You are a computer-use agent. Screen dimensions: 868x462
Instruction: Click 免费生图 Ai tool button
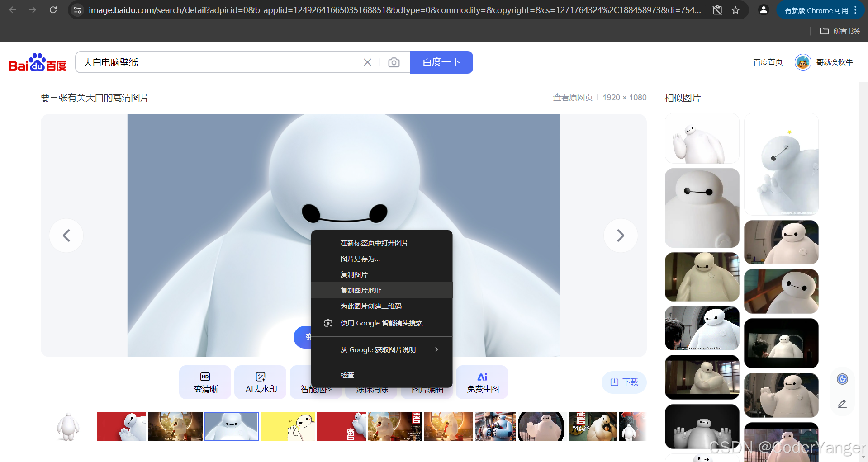482,382
